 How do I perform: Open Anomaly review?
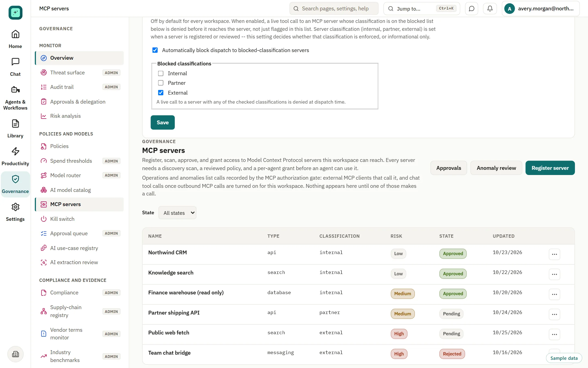coord(496,168)
